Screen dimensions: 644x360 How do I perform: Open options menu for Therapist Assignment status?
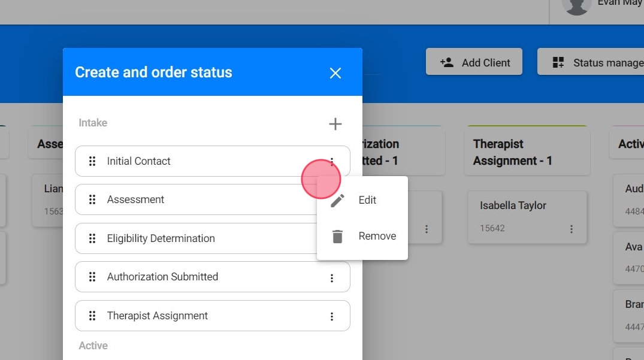point(332,316)
